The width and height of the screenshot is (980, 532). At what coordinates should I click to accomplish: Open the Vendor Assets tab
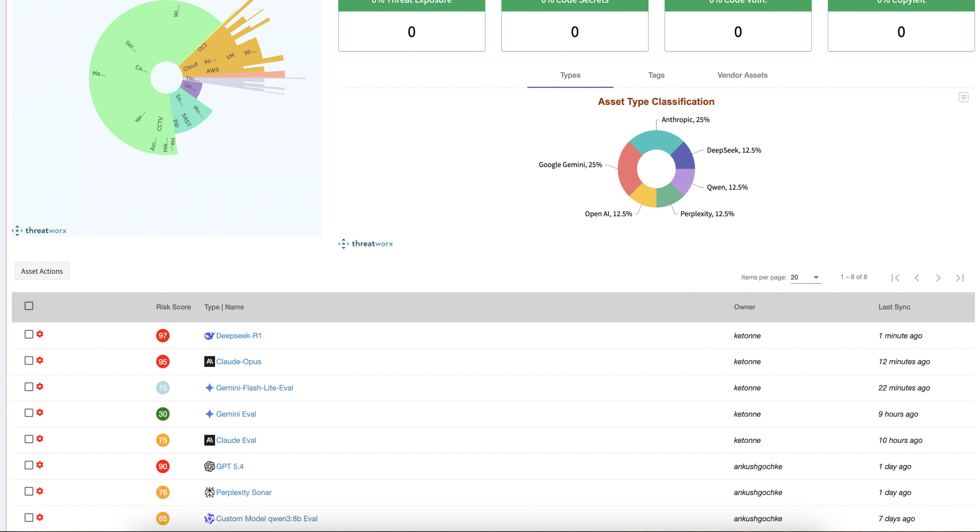(742, 75)
